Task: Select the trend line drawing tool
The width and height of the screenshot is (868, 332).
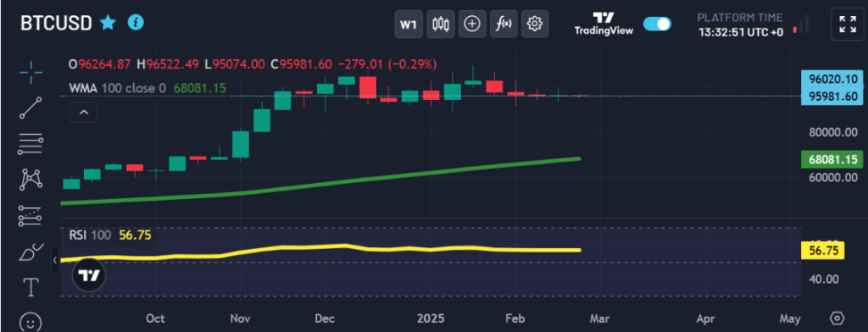Action: (x=31, y=108)
